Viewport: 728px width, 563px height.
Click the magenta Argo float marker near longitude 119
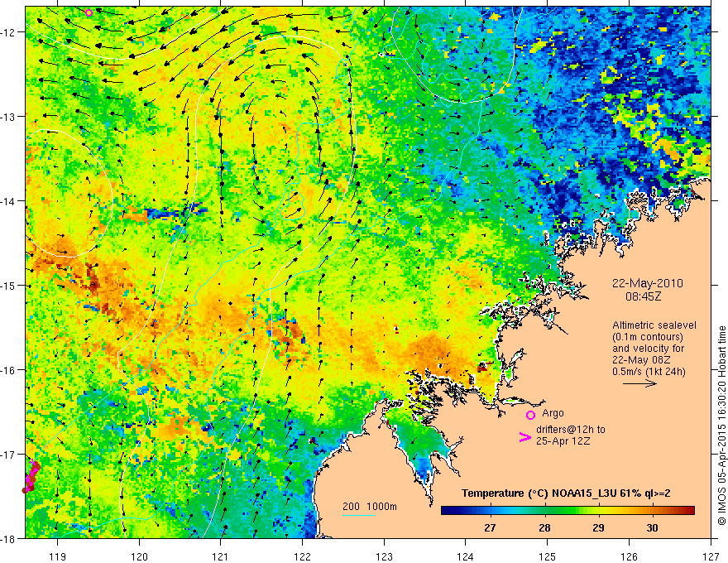tap(89, 12)
